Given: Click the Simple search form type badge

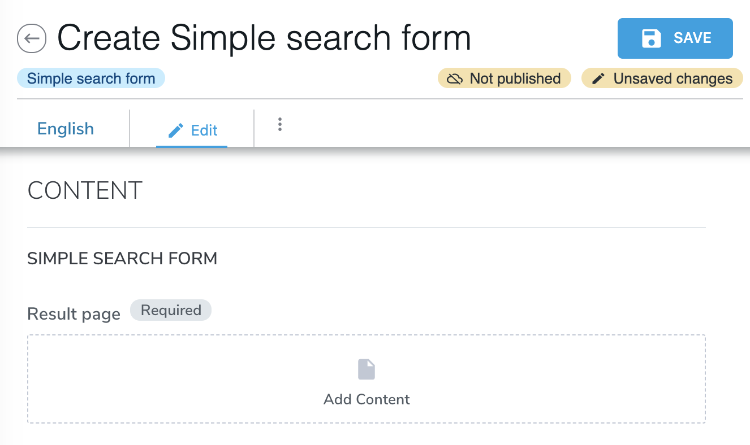Looking at the screenshot, I should (x=91, y=78).
